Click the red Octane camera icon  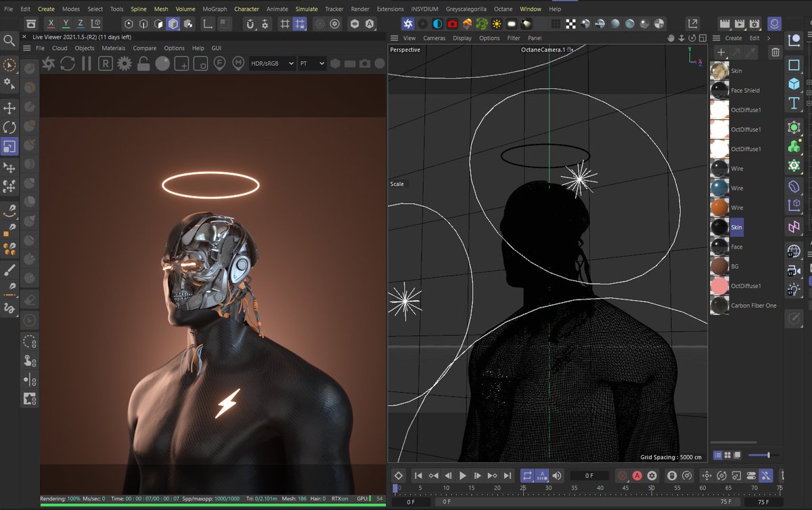[453, 24]
